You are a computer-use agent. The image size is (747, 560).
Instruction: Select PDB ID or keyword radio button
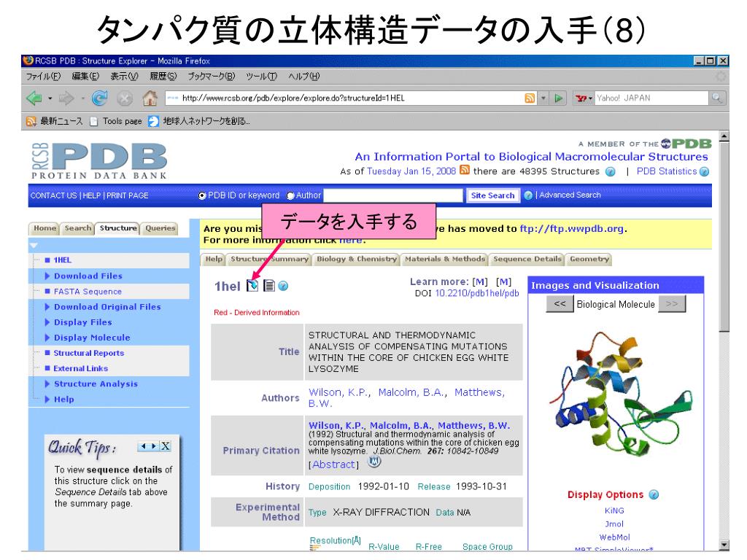202,195
